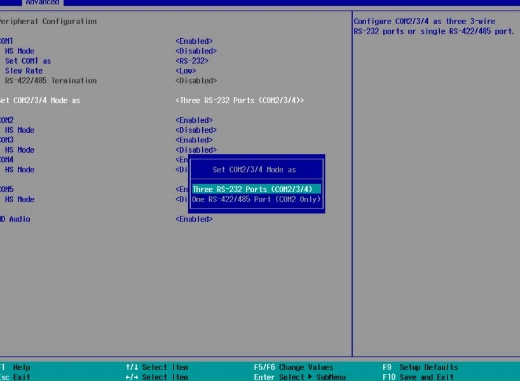Toggle HS Mode Disabled value under COM2
The height and width of the screenshot is (381, 520).
pyautogui.click(x=196, y=130)
